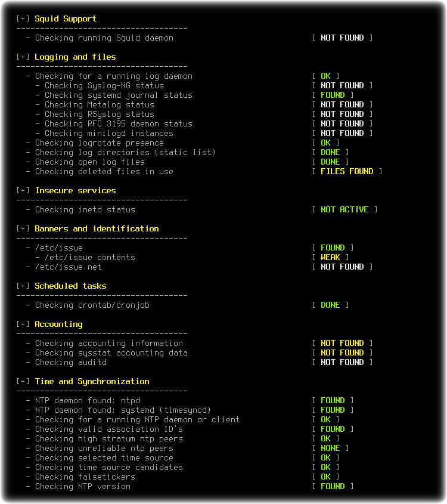Image resolution: width=447 pixels, height=504 pixels.
Task: Select 'Checking valid association ID's' line
Action: [x=109, y=429]
